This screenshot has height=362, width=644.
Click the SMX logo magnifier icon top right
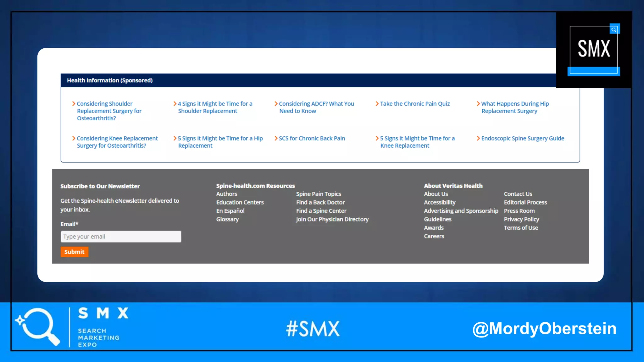point(613,30)
